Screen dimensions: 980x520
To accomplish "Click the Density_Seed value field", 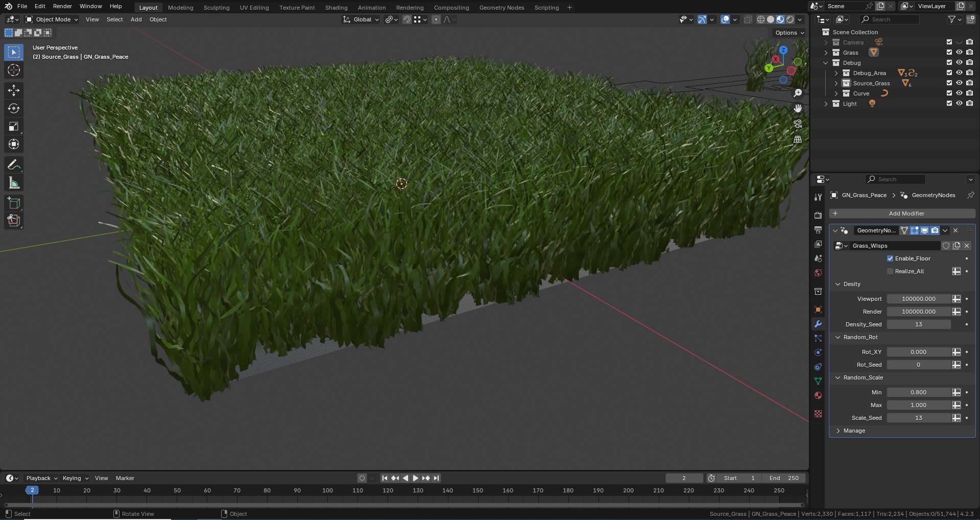I will (918, 324).
